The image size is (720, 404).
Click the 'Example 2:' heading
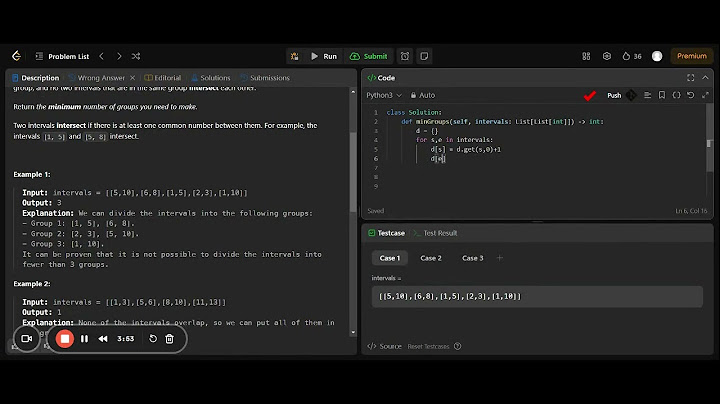[x=32, y=284]
